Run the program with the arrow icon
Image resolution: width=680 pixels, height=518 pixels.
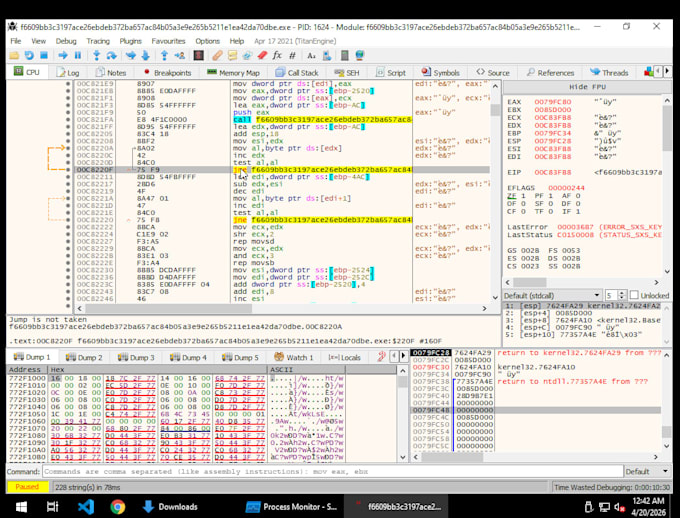tap(63, 56)
